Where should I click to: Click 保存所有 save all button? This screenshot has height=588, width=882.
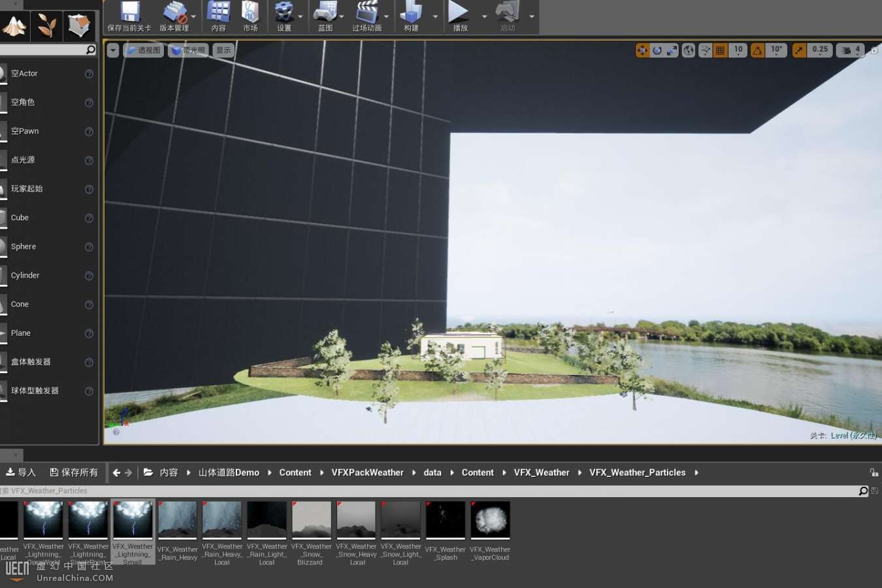click(x=74, y=472)
